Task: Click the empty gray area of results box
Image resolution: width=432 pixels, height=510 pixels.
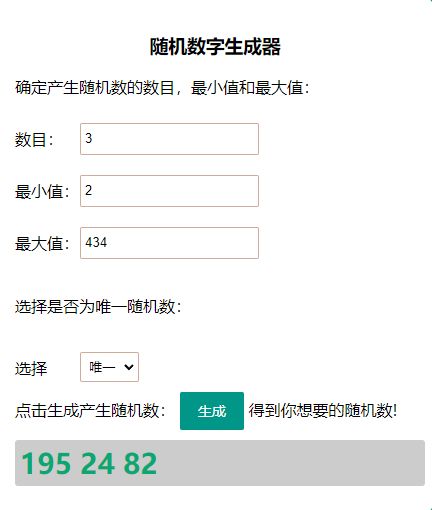Action: (x=290, y=463)
